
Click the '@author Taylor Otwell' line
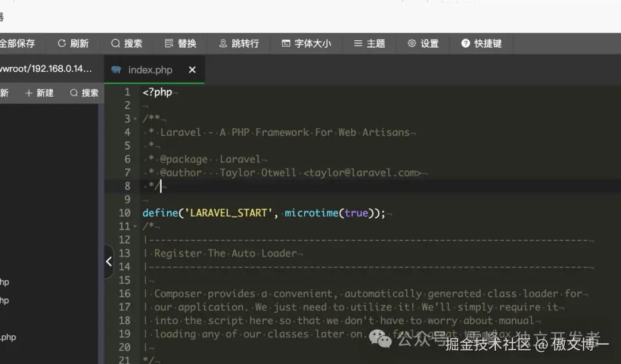pyautogui.click(x=290, y=173)
